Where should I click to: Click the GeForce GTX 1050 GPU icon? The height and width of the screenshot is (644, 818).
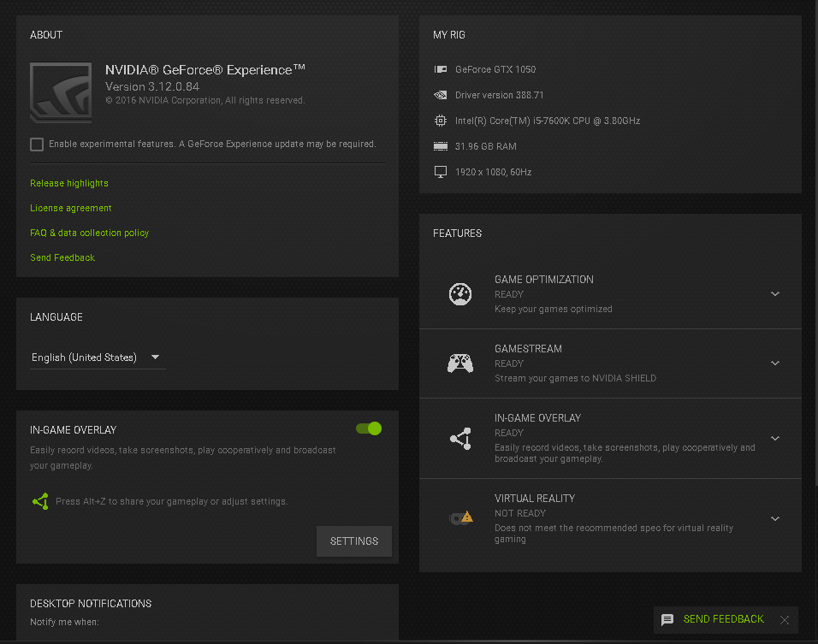[x=441, y=69]
